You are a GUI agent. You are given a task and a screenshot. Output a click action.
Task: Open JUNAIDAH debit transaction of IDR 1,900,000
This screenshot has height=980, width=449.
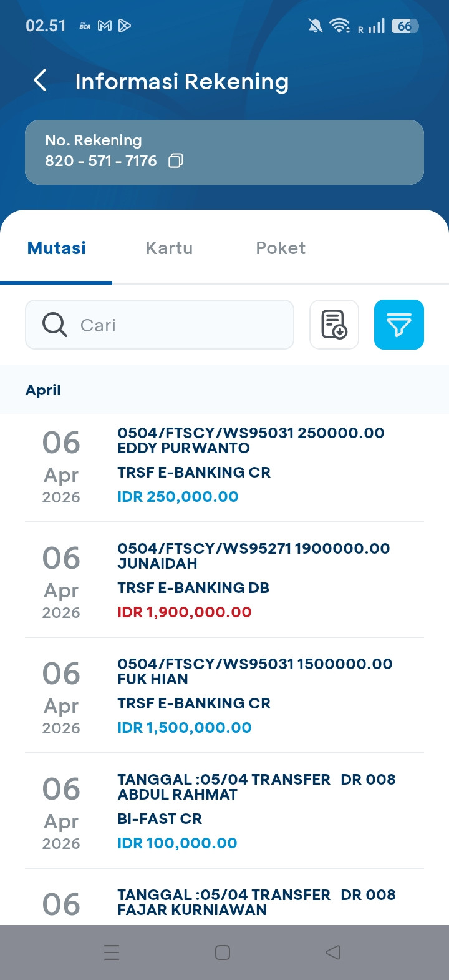(224, 581)
